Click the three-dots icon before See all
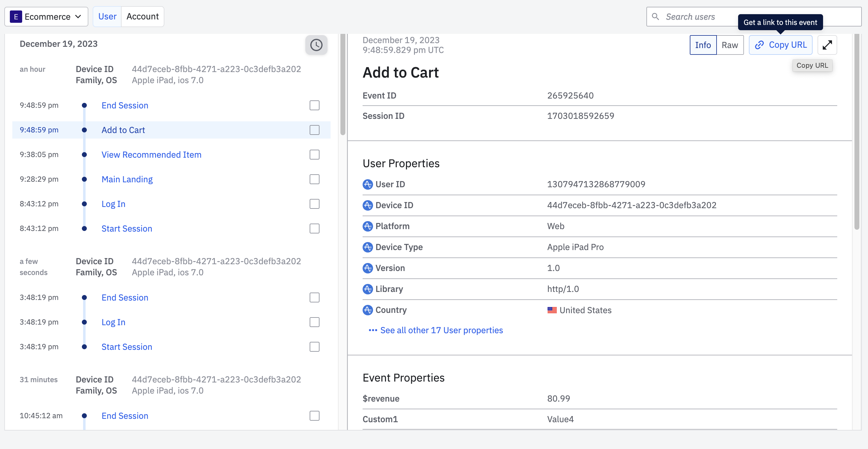Screen dimensions: 868x449 (372, 330)
